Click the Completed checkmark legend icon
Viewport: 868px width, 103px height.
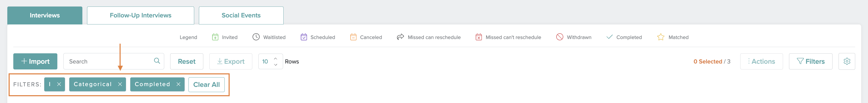(x=609, y=37)
